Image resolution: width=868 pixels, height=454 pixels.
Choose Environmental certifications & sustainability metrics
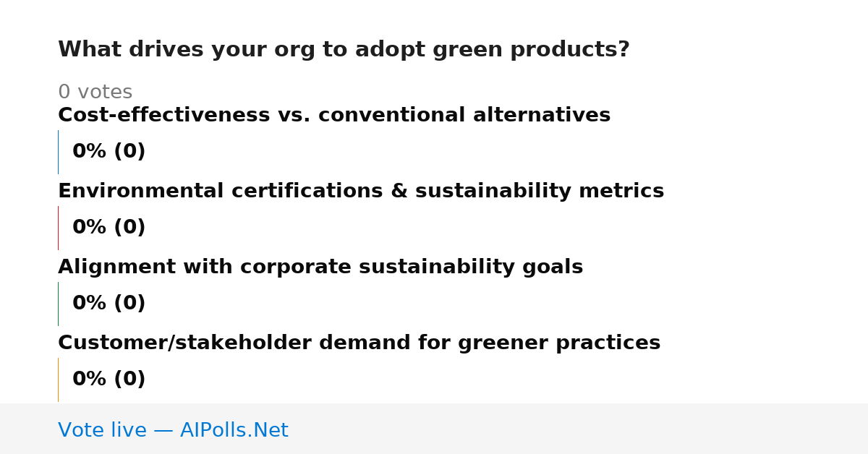click(x=361, y=191)
